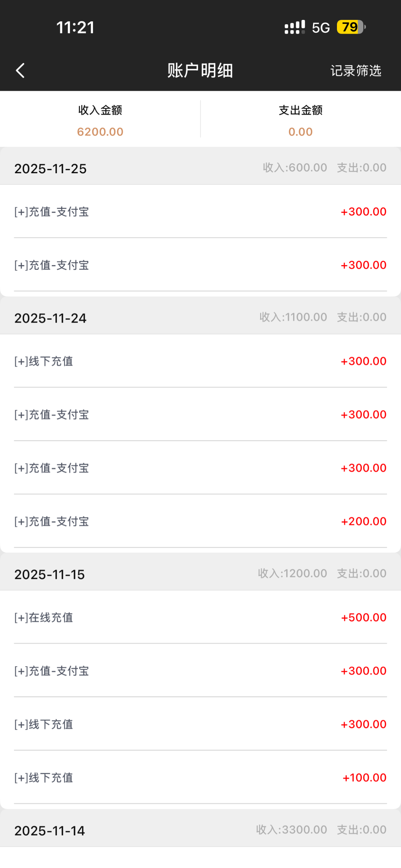Open first 充值-支付宝 entry under 2025-11-25

coord(200,212)
